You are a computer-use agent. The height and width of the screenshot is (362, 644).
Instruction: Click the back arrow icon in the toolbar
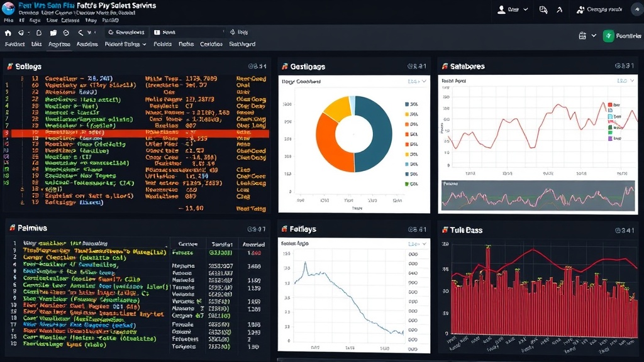pos(80,32)
